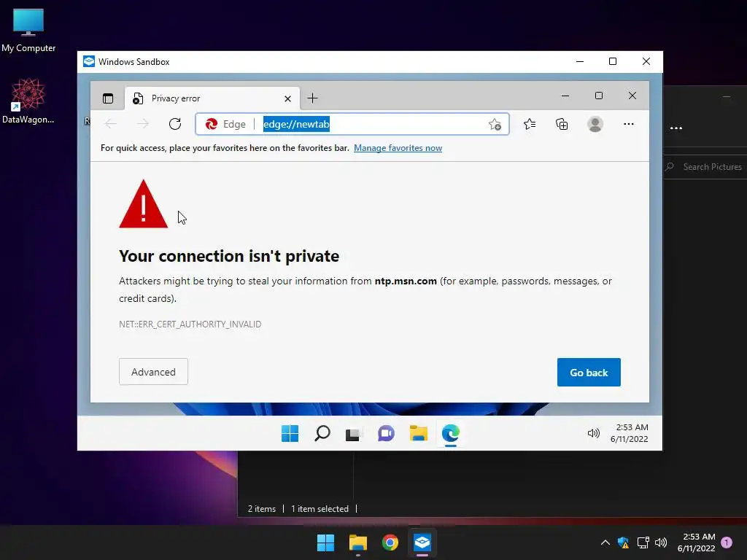Refresh the page in Edge
Screen dimensions: 747x560
175,124
